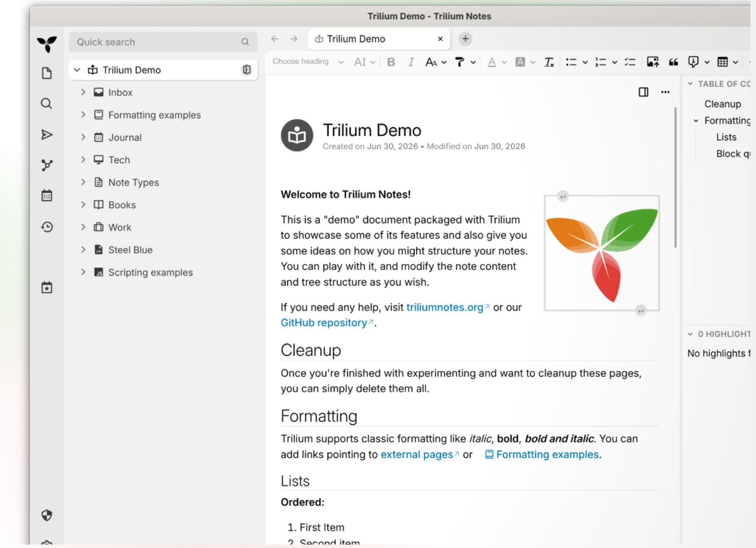
Task: Go back with the navigation arrow
Action: click(x=275, y=39)
